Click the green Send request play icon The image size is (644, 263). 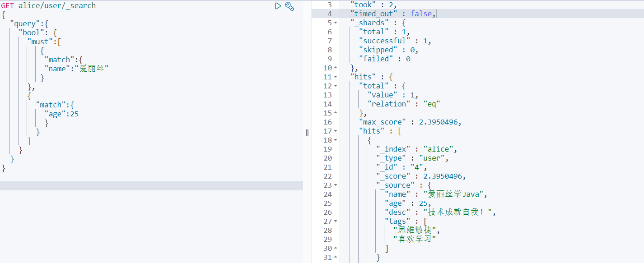(278, 6)
